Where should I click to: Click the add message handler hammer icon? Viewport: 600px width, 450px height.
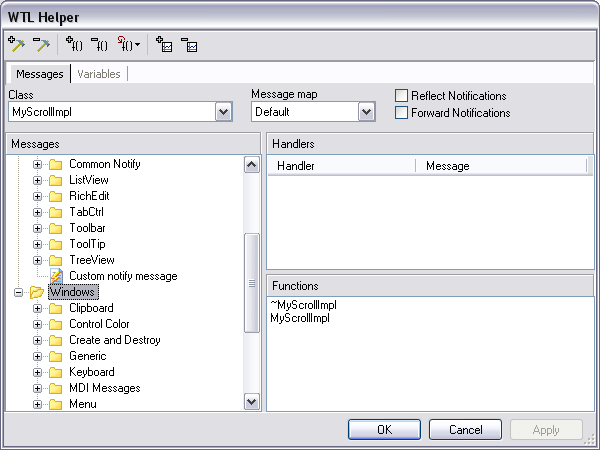click(x=16, y=44)
